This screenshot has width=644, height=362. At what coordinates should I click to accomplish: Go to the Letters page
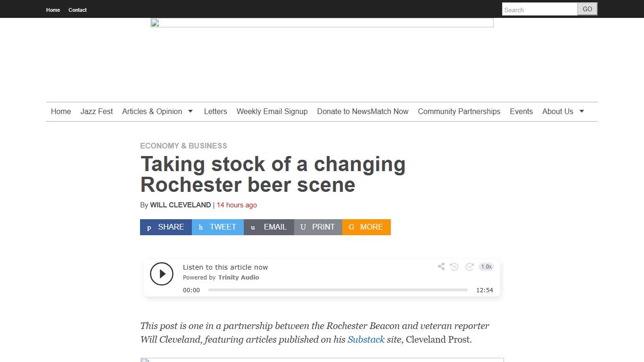coord(215,112)
